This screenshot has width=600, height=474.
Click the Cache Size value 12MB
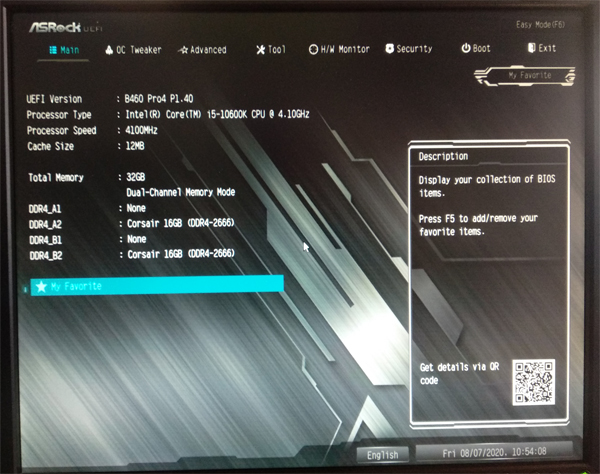point(135,146)
